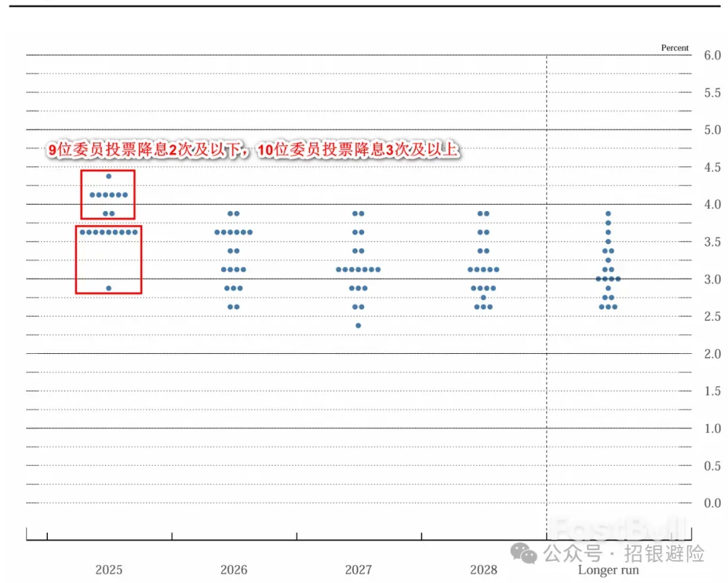Screen dimensions: 728x583
Task: Click the 0.0 y-axis value
Action: point(712,503)
